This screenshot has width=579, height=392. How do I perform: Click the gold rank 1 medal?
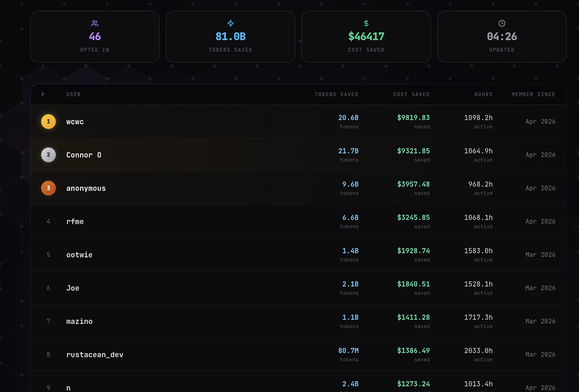(x=48, y=122)
